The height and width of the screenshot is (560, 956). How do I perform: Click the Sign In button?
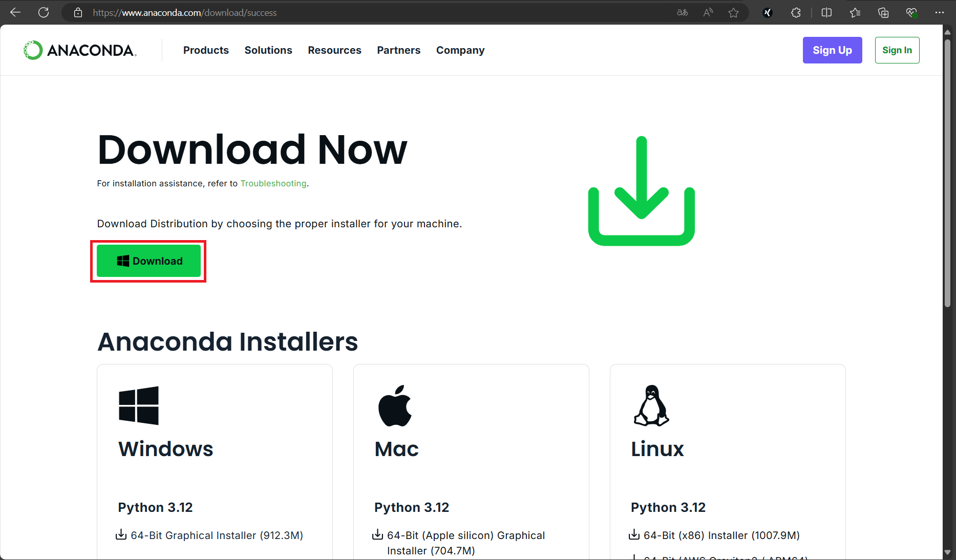point(897,50)
